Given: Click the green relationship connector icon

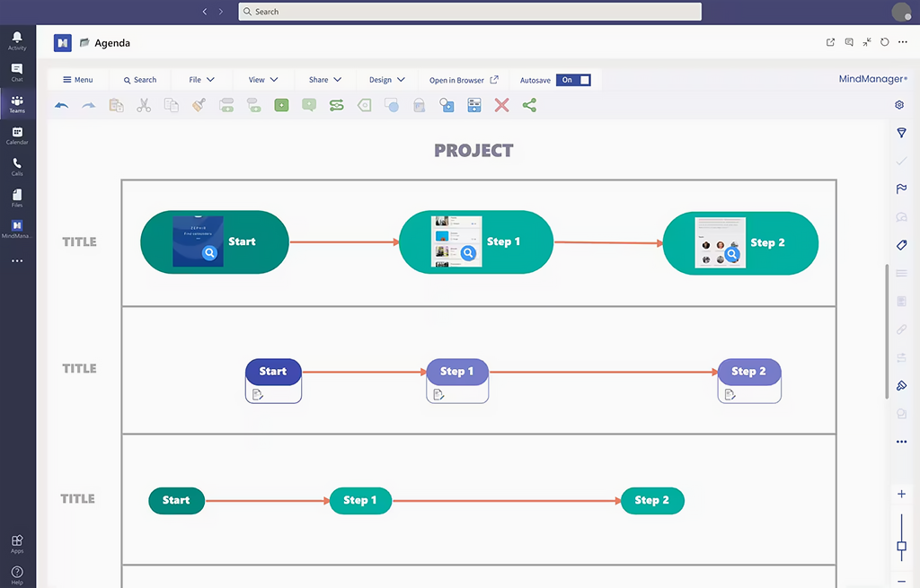Looking at the screenshot, I should 336,105.
